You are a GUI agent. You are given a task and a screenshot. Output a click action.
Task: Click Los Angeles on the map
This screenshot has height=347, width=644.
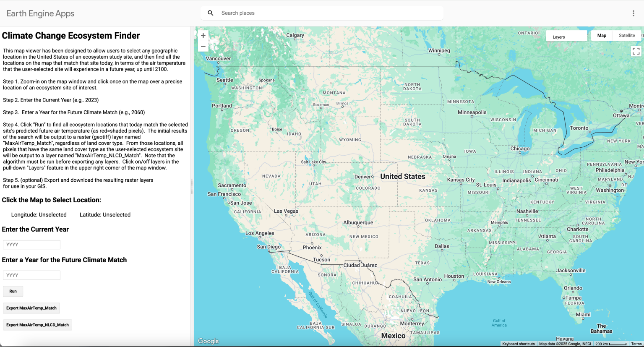click(x=259, y=233)
